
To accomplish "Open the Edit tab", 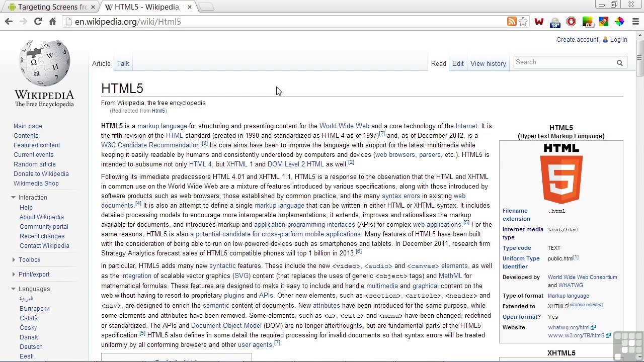I will click(x=458, y=64).
